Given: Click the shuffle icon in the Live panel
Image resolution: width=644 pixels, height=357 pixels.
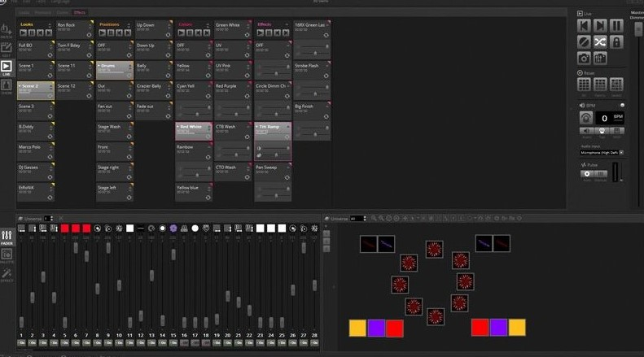Looking at the screenshot, I should (x=600, y=41).
